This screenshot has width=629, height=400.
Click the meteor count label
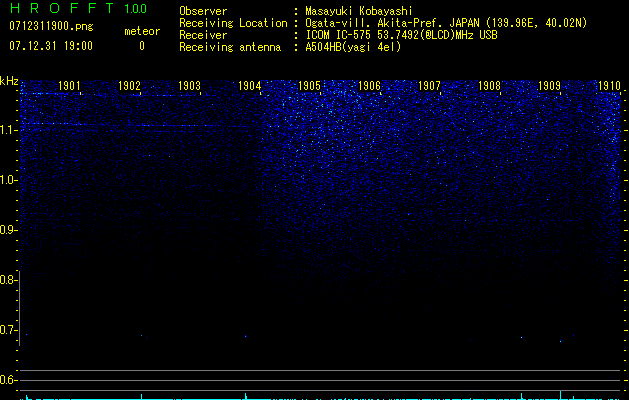[142, 31]
